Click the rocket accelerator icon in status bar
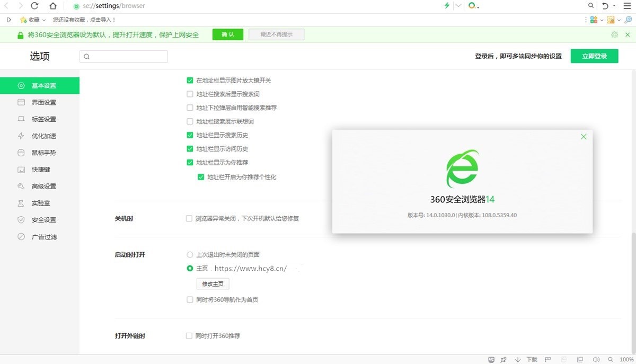Screen dimensions: 636x364 (503, 360)
